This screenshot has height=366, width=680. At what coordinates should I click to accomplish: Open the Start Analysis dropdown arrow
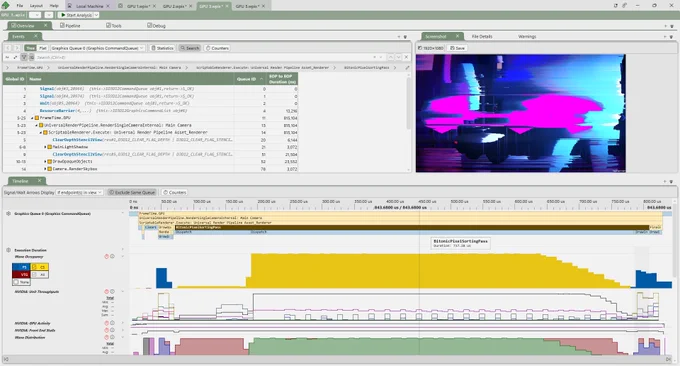(96, 15)
